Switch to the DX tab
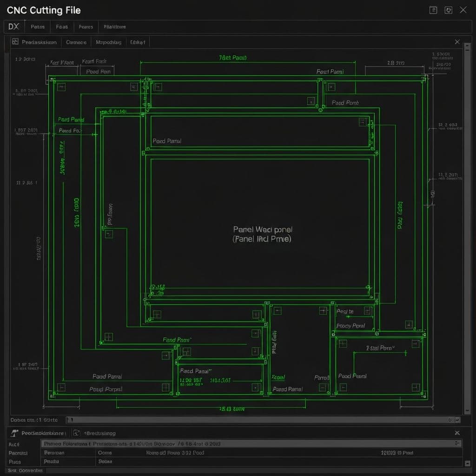476x476 pixels. tap(13, 26)
